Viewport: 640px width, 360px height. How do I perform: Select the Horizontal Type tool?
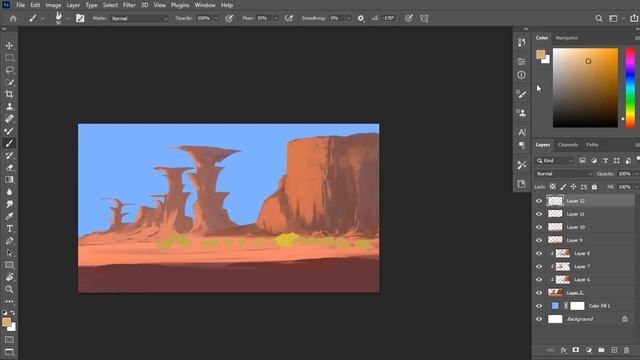click(x=9, y=229)
